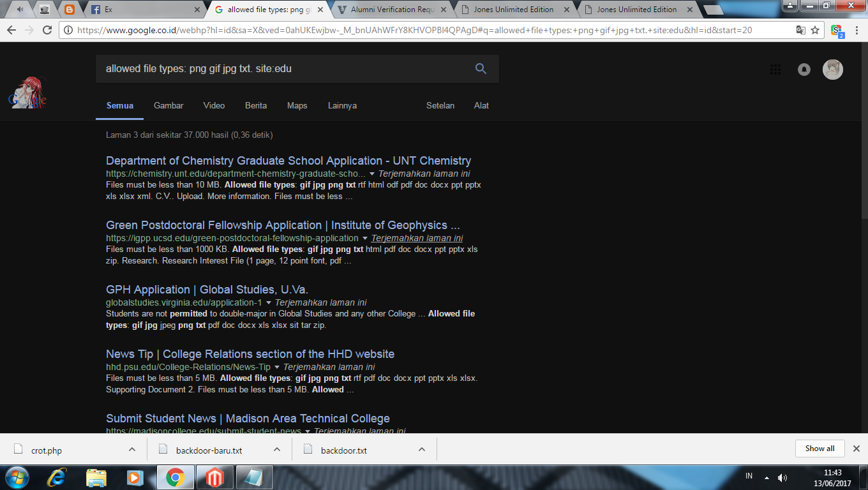Translate the globalstudies.virginia.edu result

pyautogui.click(x=321, y=302)
